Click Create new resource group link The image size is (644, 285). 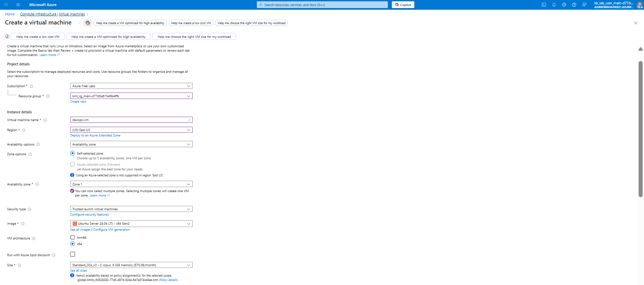(78, 102)
